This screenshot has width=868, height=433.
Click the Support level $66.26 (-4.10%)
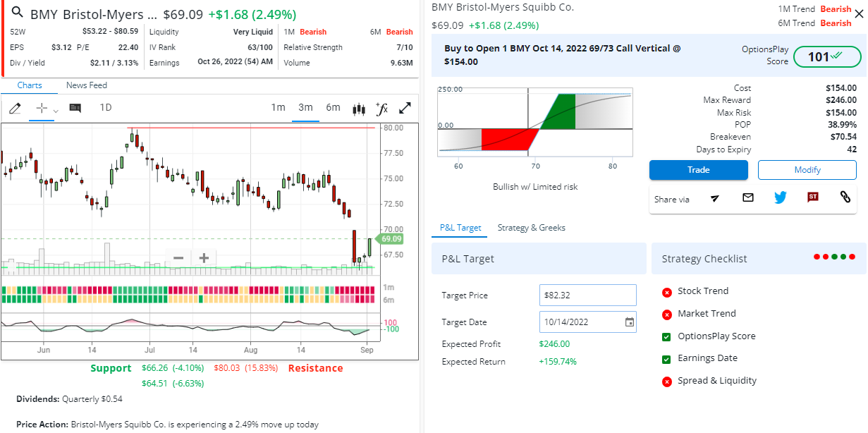[173, 368]
